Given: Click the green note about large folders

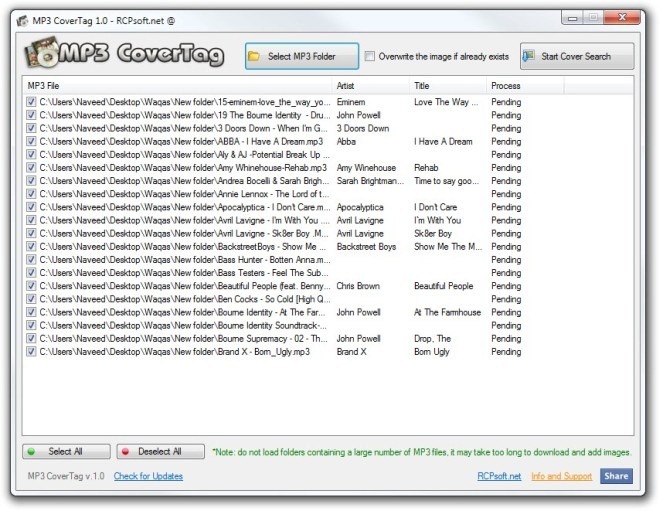Looking at the screenshot, I should click(x=421, y=452).
